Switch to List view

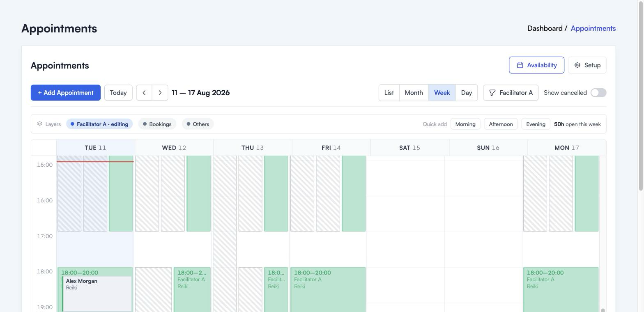point(389,93)
